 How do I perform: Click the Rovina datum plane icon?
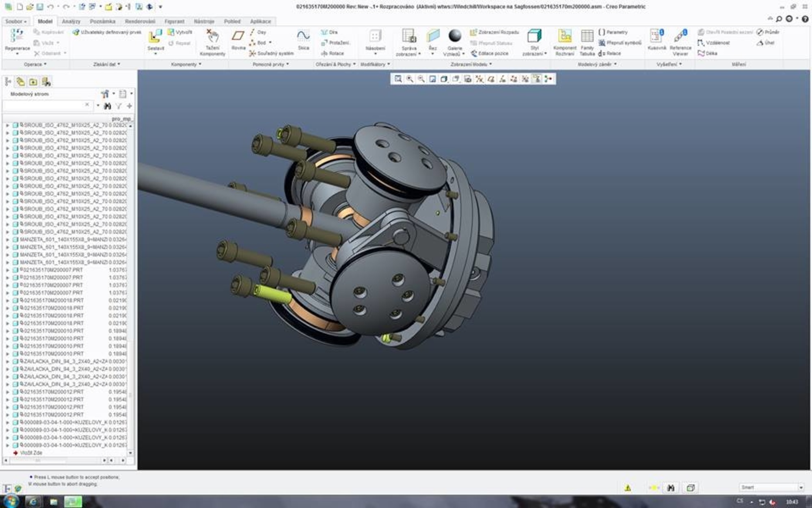238,37
